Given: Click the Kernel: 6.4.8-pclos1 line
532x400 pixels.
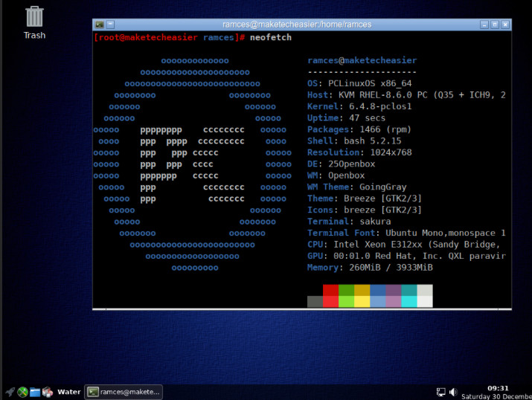Looking at the screenshot, I should [x=359, y=106].
